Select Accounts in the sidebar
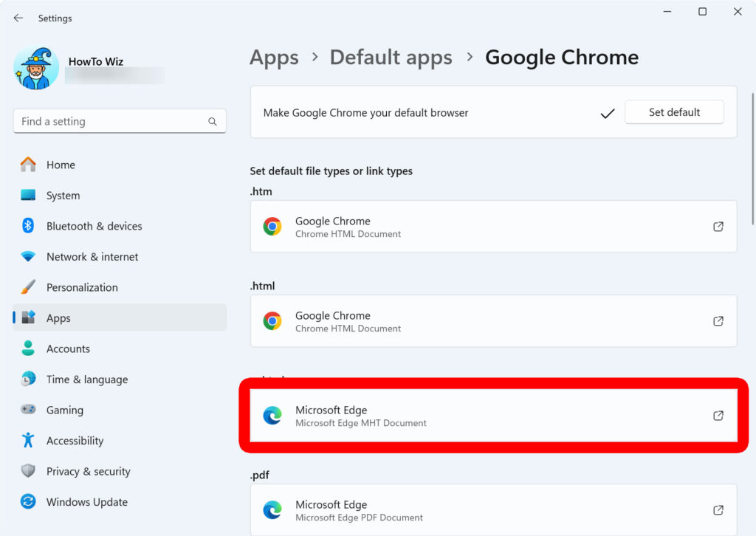The width and height of the screenshot is (756, 536). [68, 348]
